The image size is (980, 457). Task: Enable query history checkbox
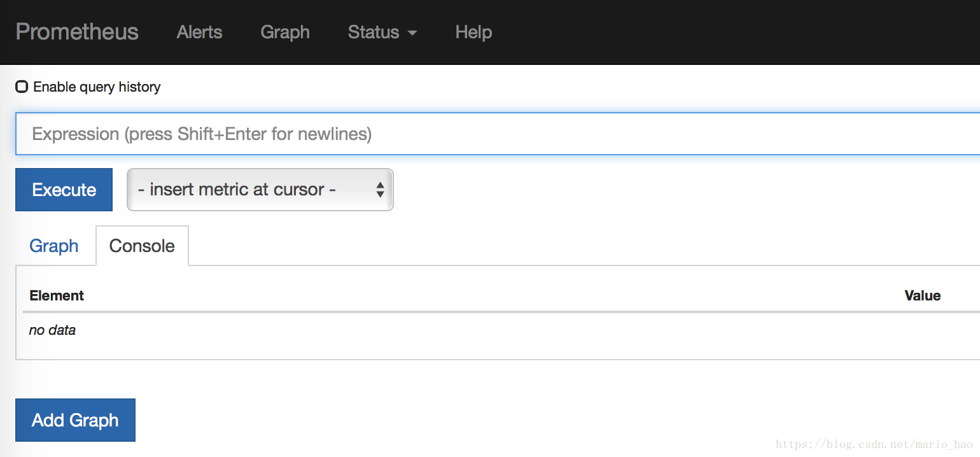coord(22,87)
